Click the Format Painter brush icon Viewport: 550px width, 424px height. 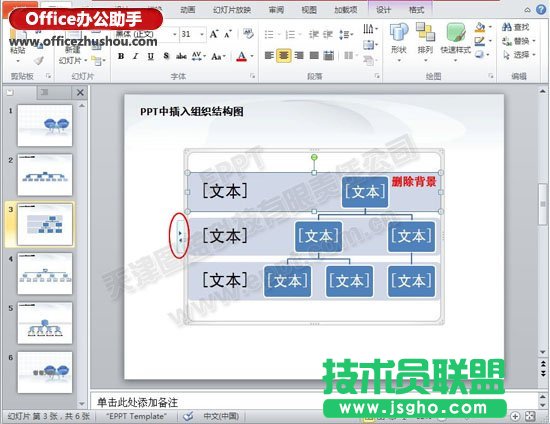(38, 61)
